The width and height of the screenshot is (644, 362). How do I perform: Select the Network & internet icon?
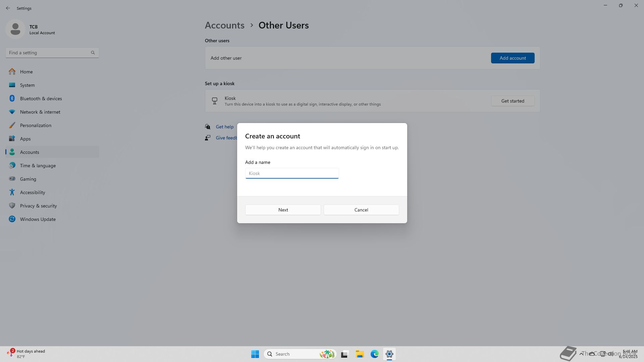point(12,112)
